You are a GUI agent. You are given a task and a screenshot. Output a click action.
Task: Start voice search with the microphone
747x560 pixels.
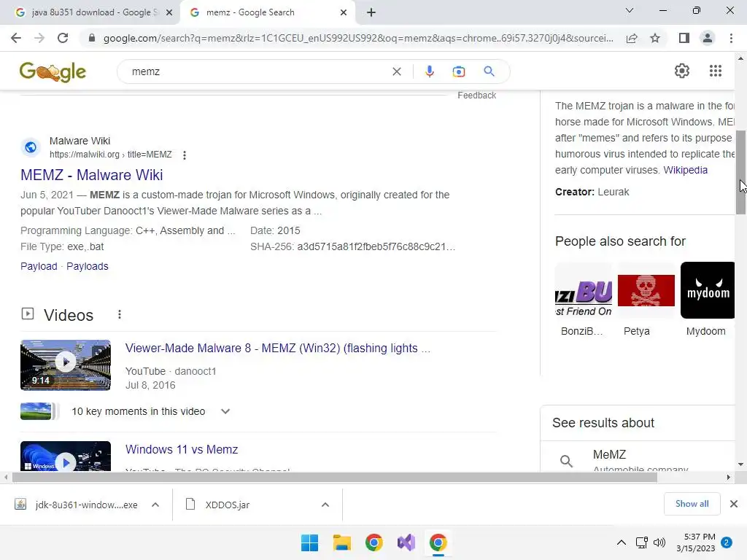[429, 71]
